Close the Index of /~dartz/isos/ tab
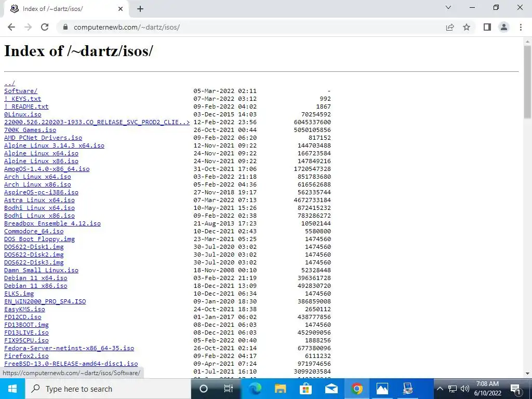 121,9
